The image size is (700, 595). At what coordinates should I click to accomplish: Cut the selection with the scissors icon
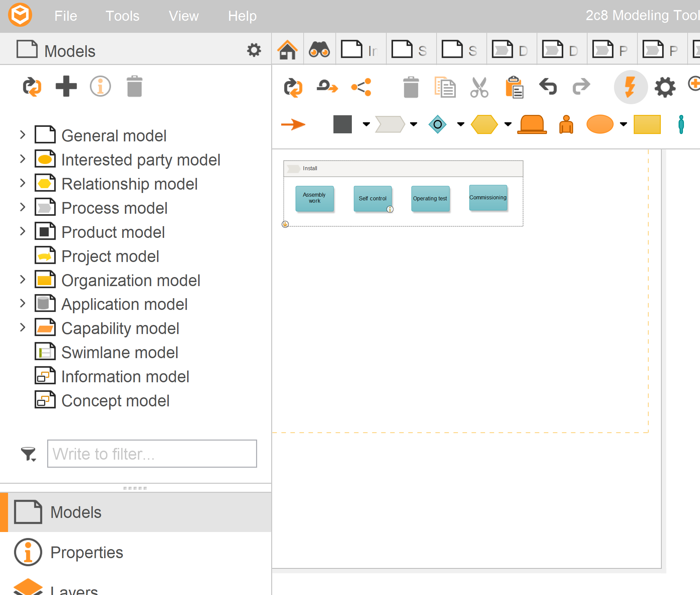(x=479, y=87)
